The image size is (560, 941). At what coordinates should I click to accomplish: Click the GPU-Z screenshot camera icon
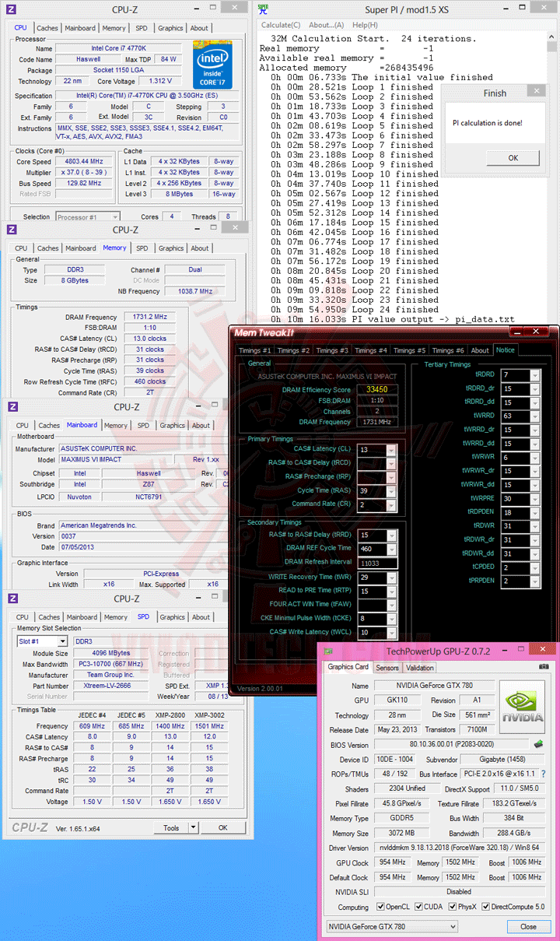(x=544, y=667)
